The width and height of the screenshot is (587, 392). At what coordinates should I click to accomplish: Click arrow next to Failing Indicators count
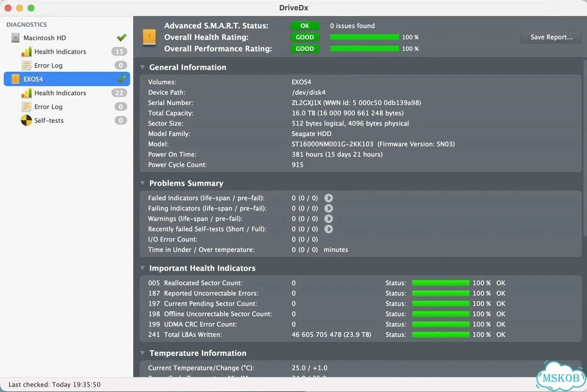pyautogui.click(x=328, y=209)
